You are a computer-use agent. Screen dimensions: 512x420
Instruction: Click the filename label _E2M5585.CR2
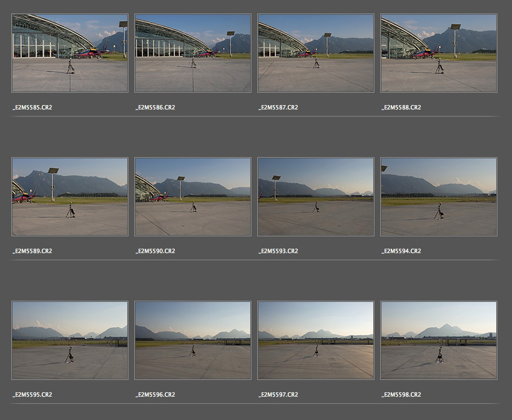tap(33, 107)
